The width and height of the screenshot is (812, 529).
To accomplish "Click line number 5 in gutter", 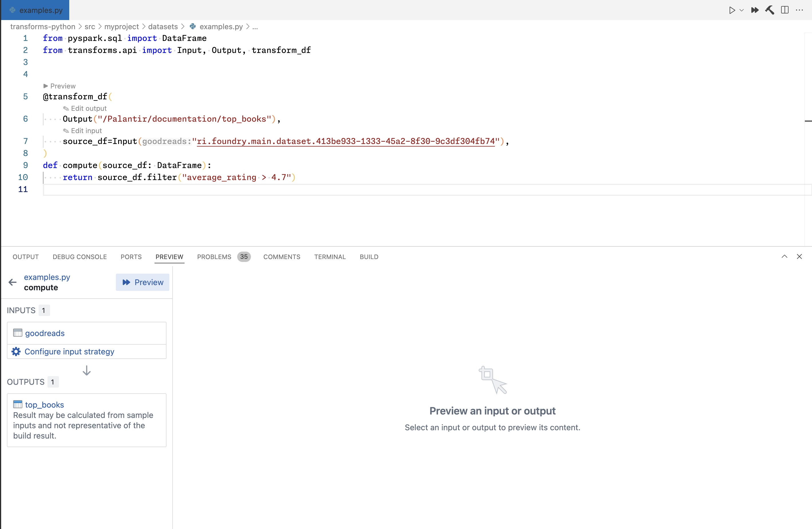I will pyautogui.click(x=25, y=96).
